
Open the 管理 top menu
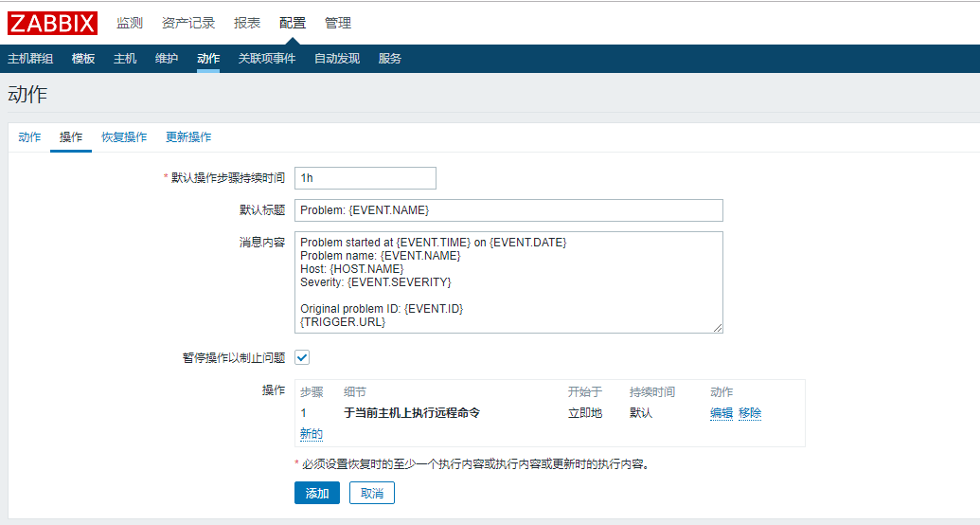338,23
